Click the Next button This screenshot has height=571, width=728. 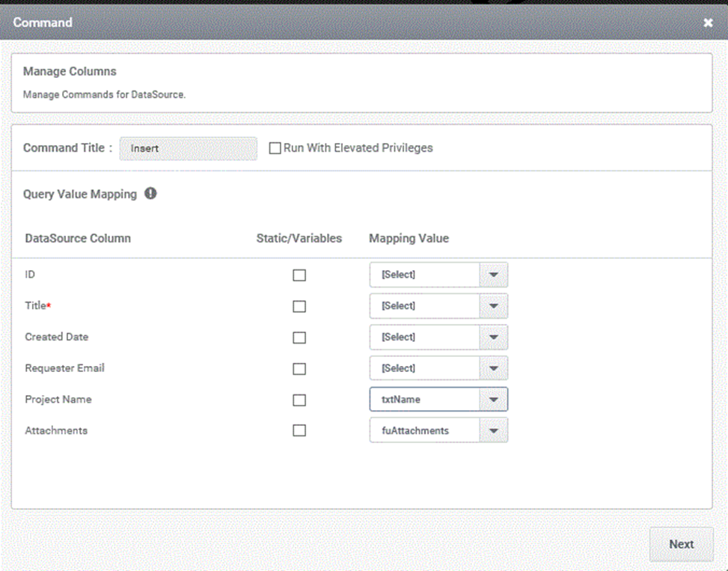(681, 544)
